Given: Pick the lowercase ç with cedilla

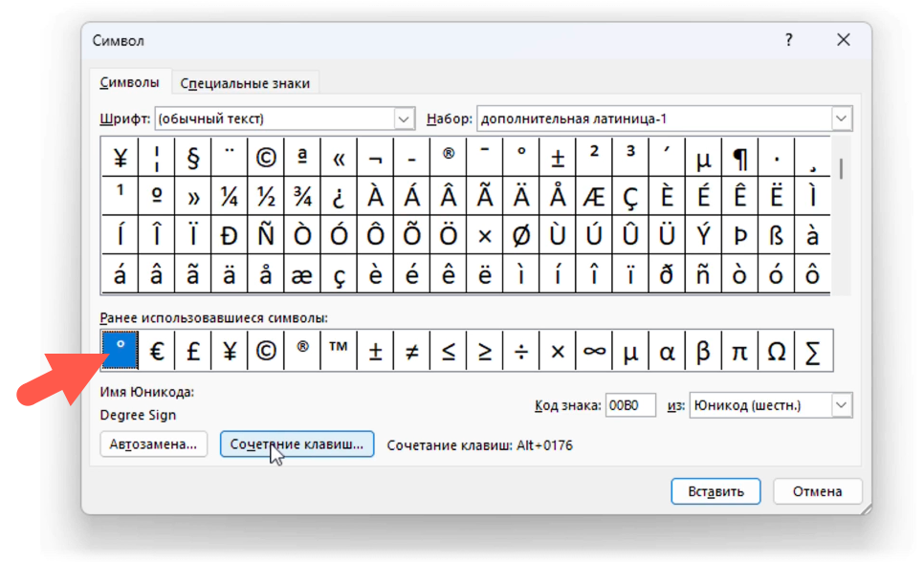Looking at the screenshot, I should tap(339, 274).
